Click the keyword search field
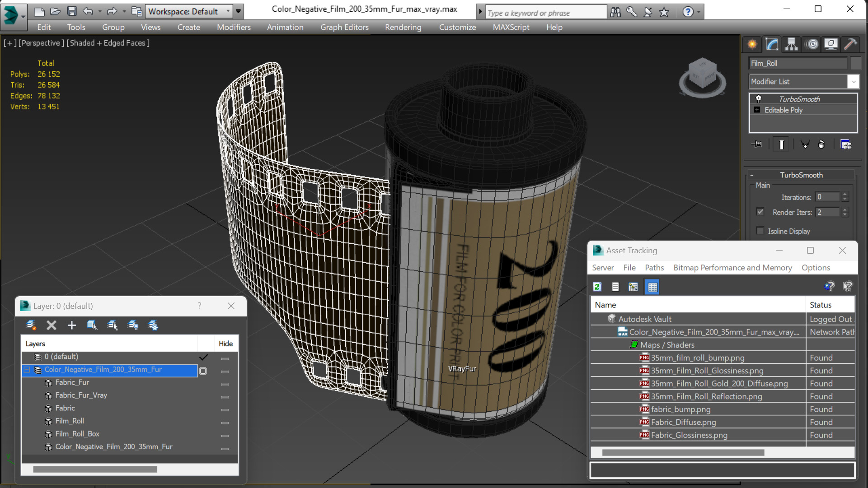 [x=546, y=13]
